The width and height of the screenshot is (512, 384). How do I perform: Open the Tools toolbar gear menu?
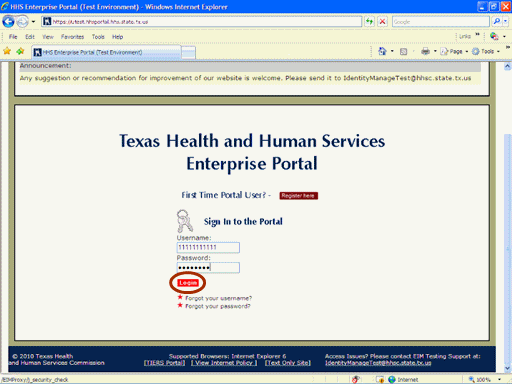[486, 51]
